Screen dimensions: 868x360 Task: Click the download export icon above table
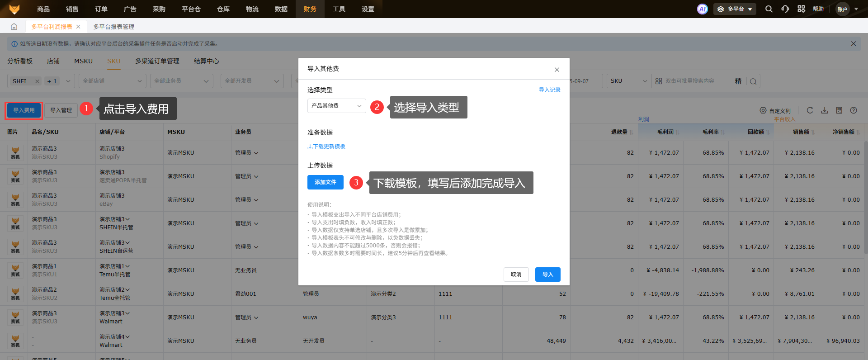(x=825, y=110)
